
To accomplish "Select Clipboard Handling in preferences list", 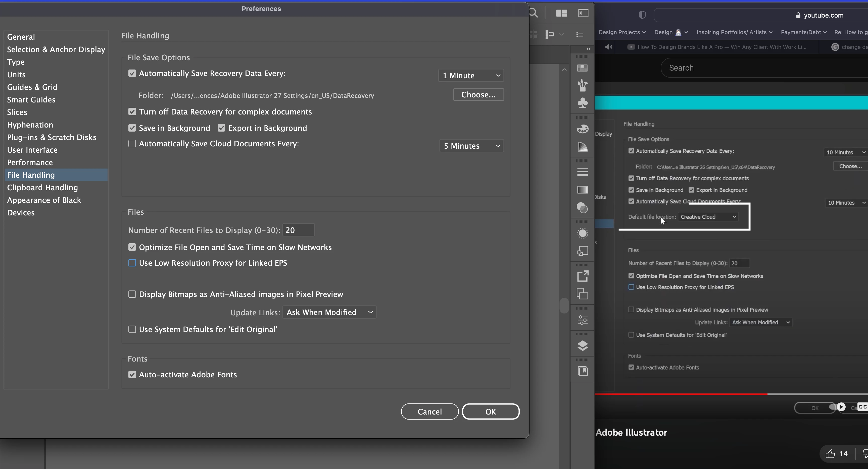I will click(x=42, y=188).
